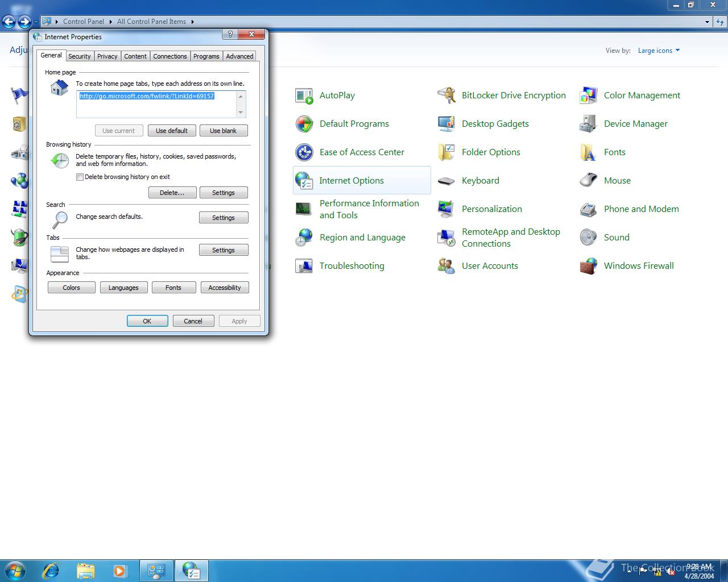This screenshot has width=728, height=582.
Task: Open Desktop Gadgets icon
Action: (446, 124)
